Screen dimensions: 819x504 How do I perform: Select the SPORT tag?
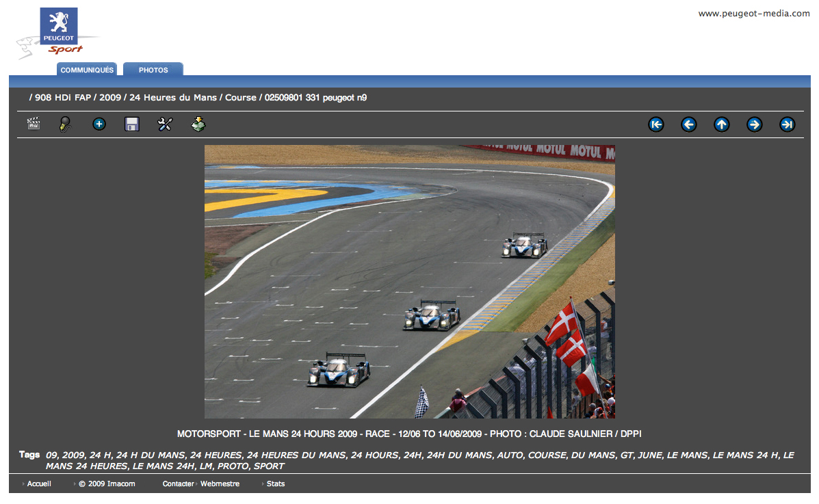click(x=269, y=466)
